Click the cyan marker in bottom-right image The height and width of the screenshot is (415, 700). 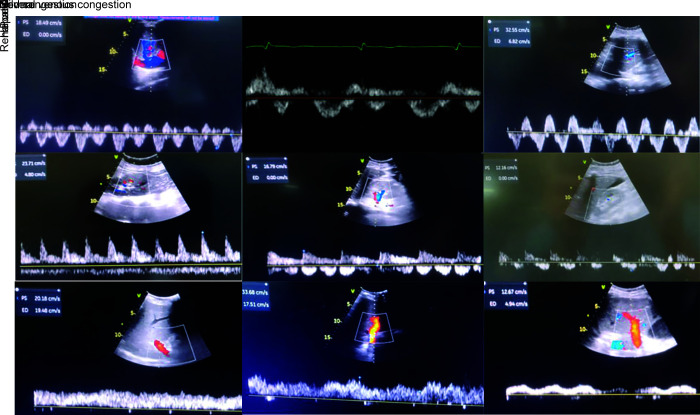617,343
